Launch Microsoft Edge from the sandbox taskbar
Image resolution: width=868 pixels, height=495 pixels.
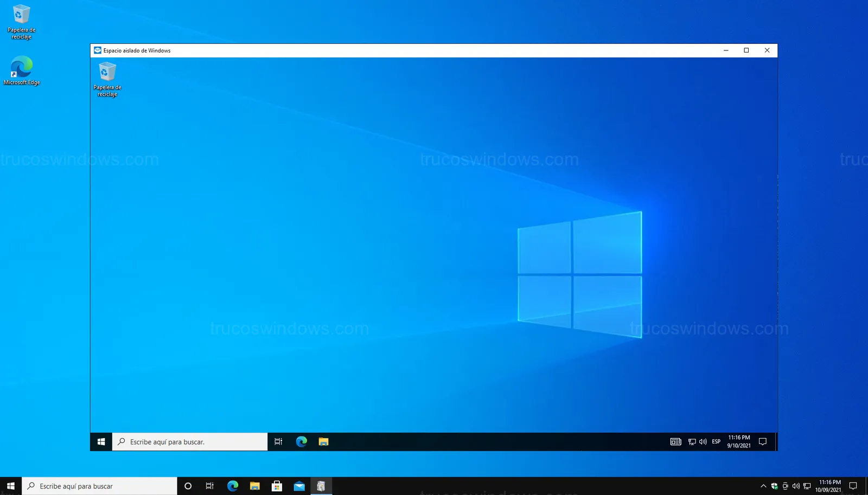[301, 442]
